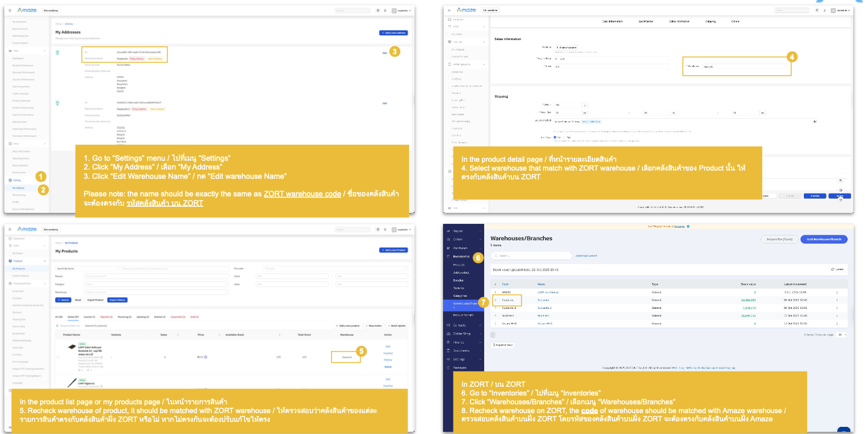Click the Stock Min input field in My Products
868x434 pixels.
(x=292, y=277)
